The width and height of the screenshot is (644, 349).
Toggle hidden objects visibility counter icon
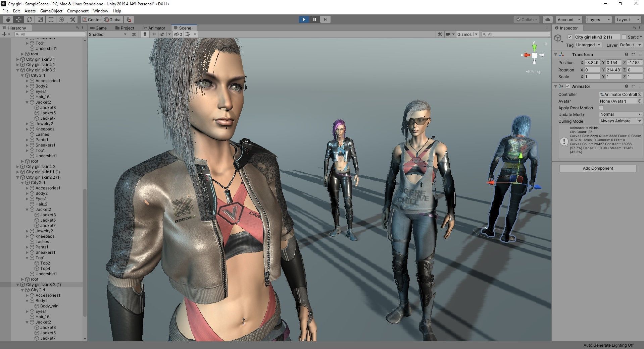coord(178,34)
